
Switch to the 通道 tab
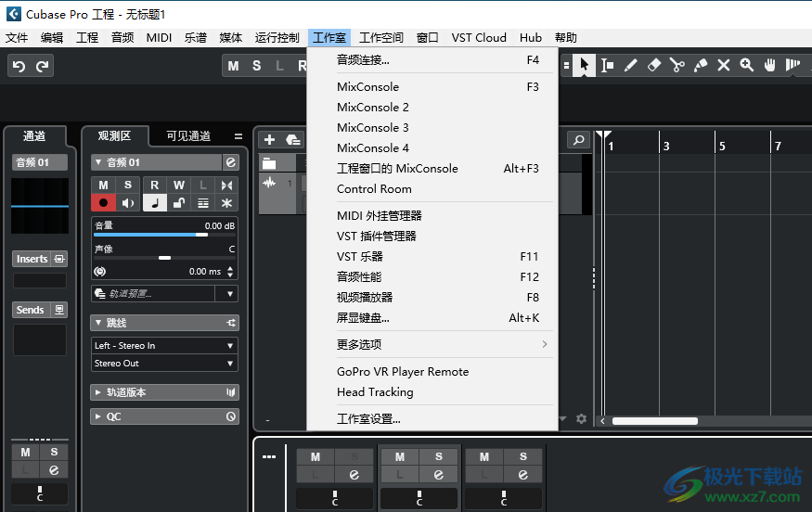[34, 136]
